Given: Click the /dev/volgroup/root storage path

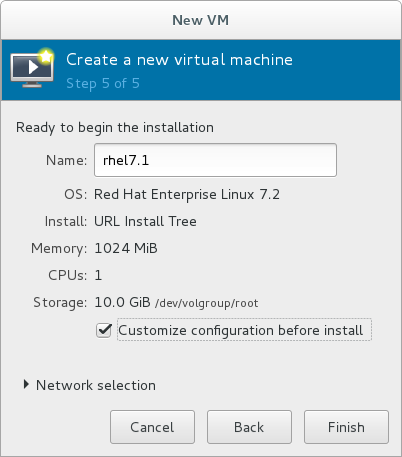Looking at the screenshot, I should point(207,303).
